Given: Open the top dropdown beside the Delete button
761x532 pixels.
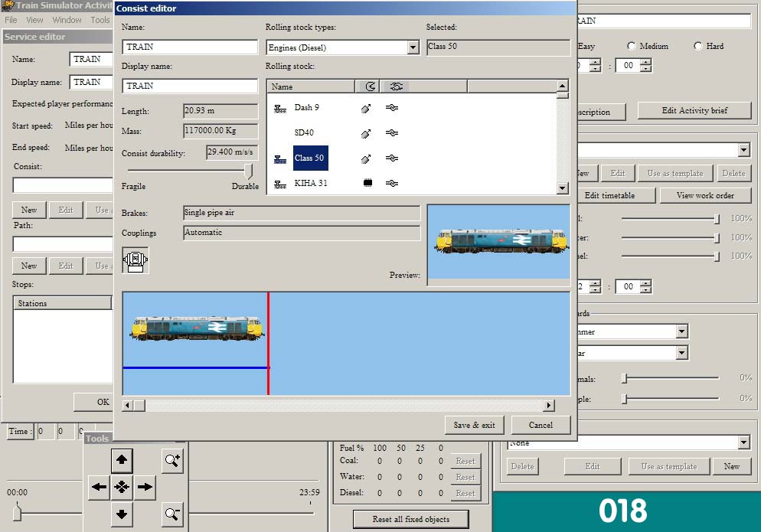Looking at the screenshot, I should 744,150.
